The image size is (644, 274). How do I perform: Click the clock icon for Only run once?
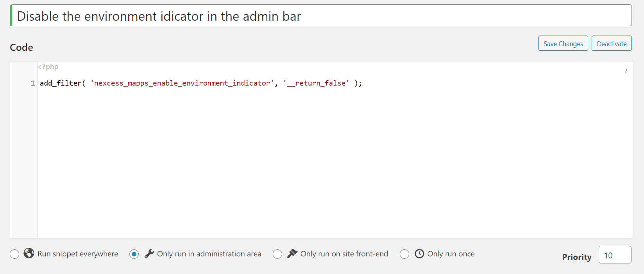(x=419, y=254)
